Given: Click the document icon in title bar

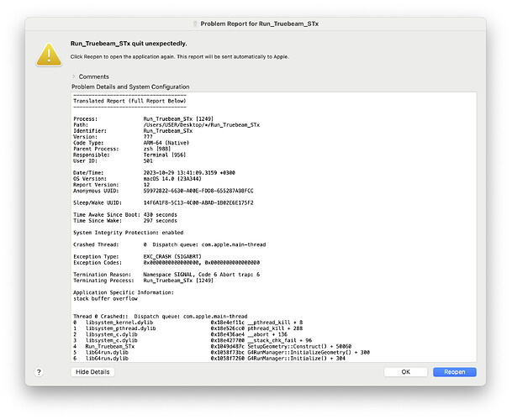Looking at the screenshot, I should point(195,24).
